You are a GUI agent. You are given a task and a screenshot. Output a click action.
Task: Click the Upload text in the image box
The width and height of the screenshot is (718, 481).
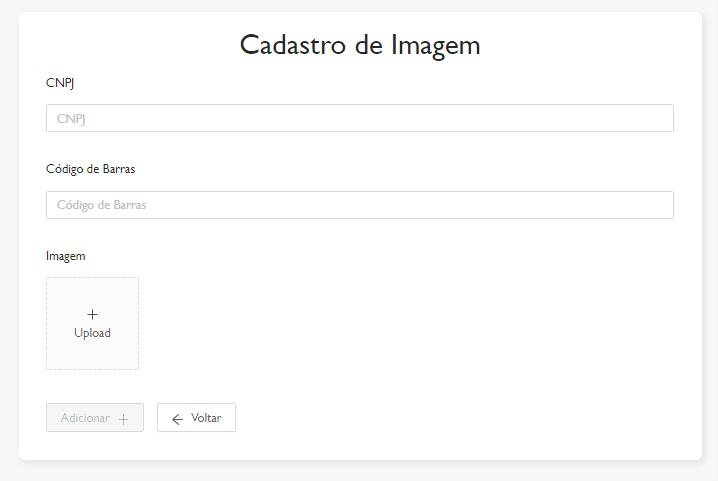click(x=92, y=333)
